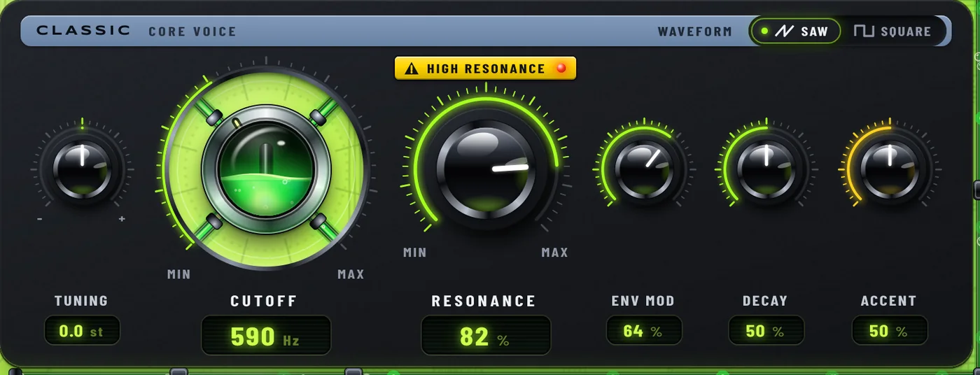
Task: Click the CUTOFF label
Action: tap(264, 302)
